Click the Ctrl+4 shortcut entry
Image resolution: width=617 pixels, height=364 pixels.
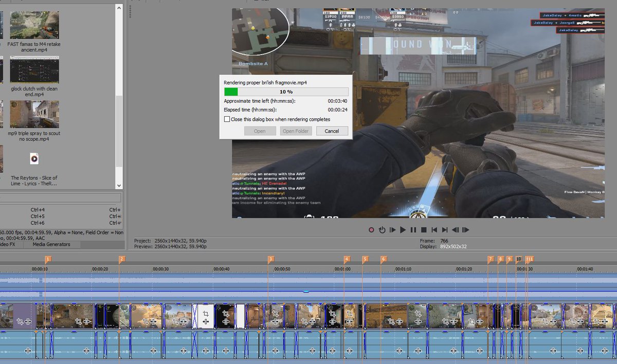tap(38, 210)
